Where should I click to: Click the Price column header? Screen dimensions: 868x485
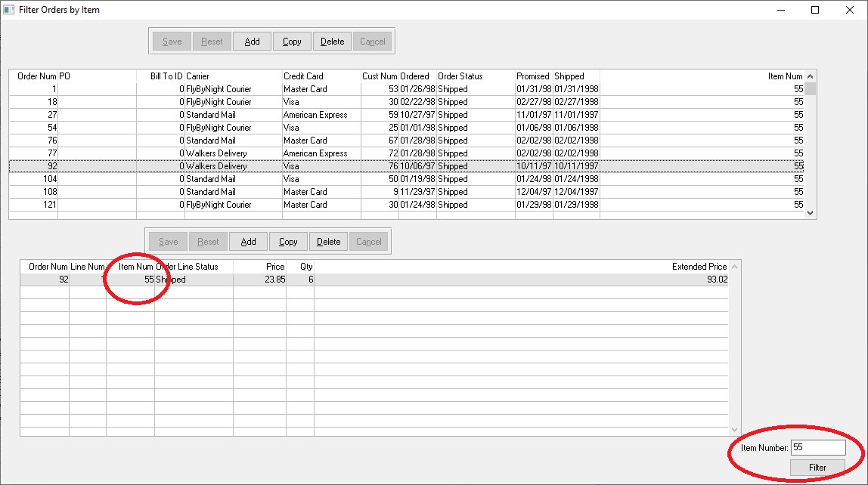pyautogui.click(x=275, y=267)
